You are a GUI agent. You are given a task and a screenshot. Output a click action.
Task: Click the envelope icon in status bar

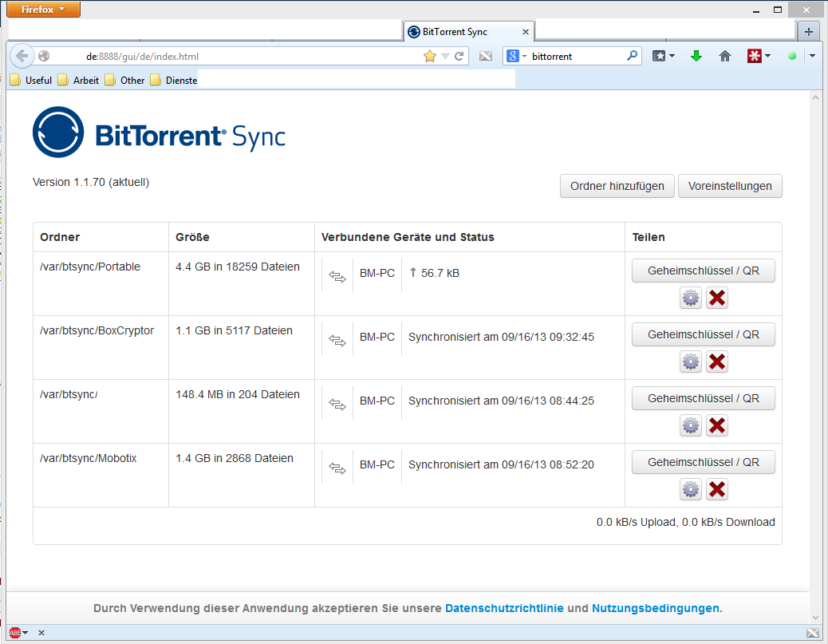tap(813, 632)
